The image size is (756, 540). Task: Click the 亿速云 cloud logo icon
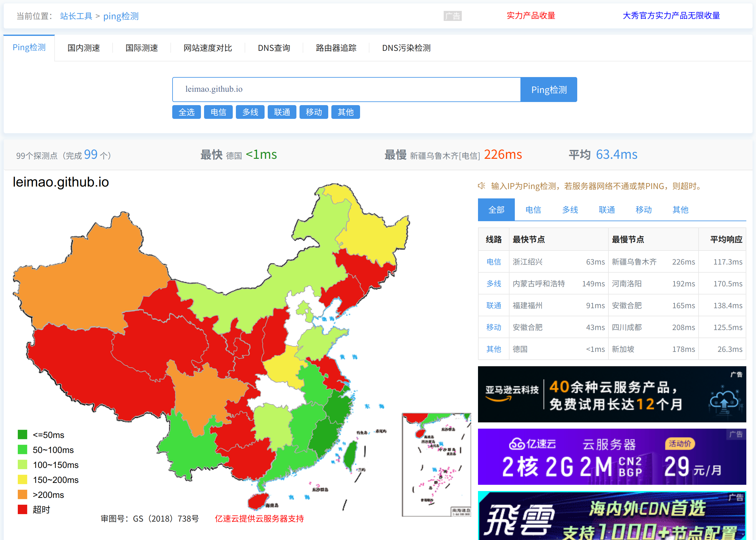pyautogui.click(x=517, y=444)
